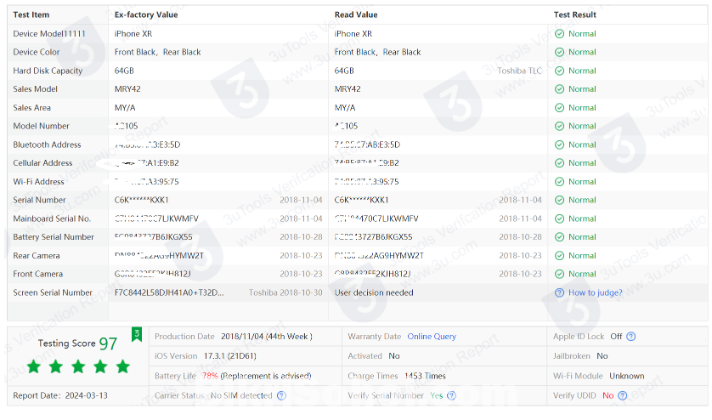The width and height of the screenshot is (712, 420).
Task: Click the help icon next to Verify UDID
Action: pos(623,395)
